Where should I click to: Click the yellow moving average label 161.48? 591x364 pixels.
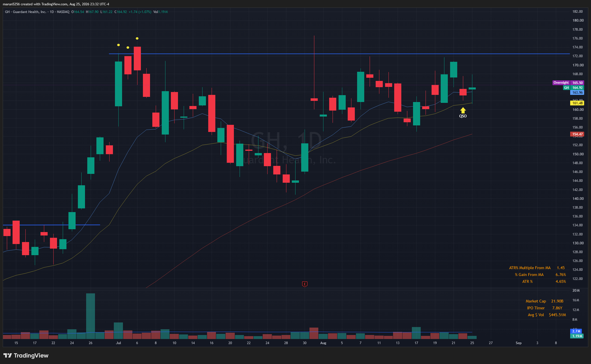coord(577,103)
